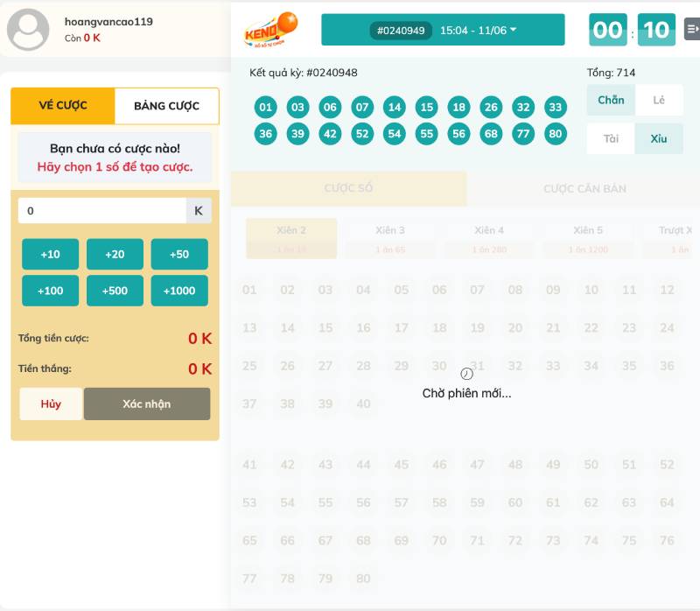Toggle the Chẵn result filter
Screen dimensions: 700x611
tap(611, 100)
